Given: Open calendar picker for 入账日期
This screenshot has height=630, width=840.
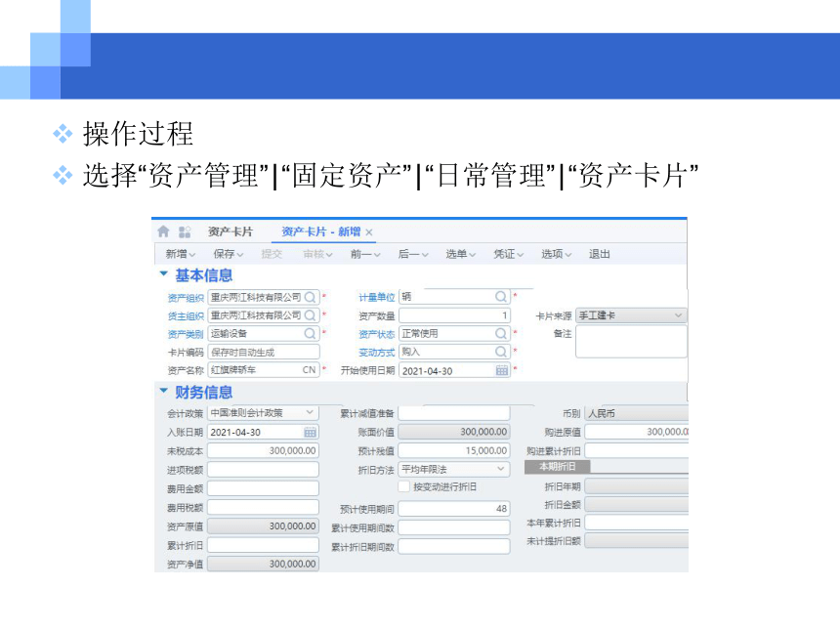Looking at the screenshot, I should [311, 433].
